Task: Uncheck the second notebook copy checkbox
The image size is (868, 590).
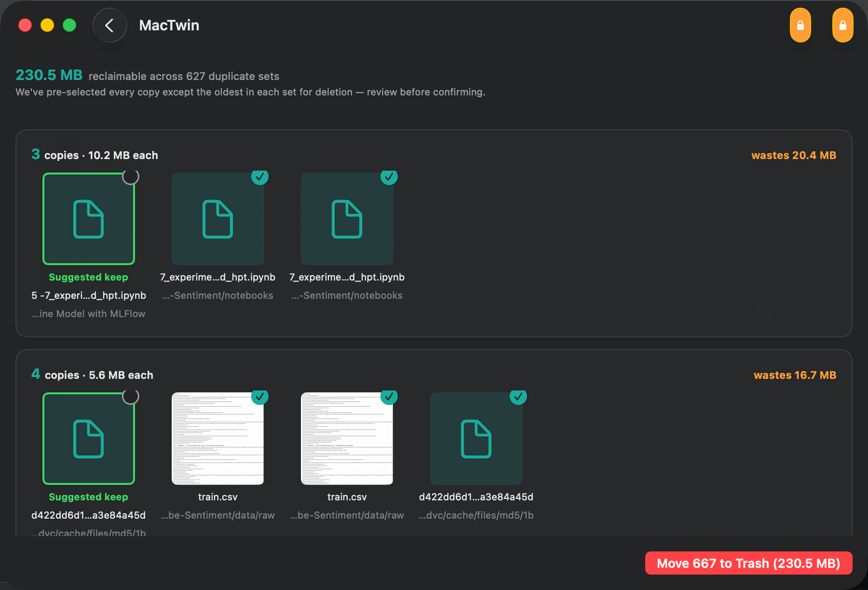Action: tap(260, 176)
